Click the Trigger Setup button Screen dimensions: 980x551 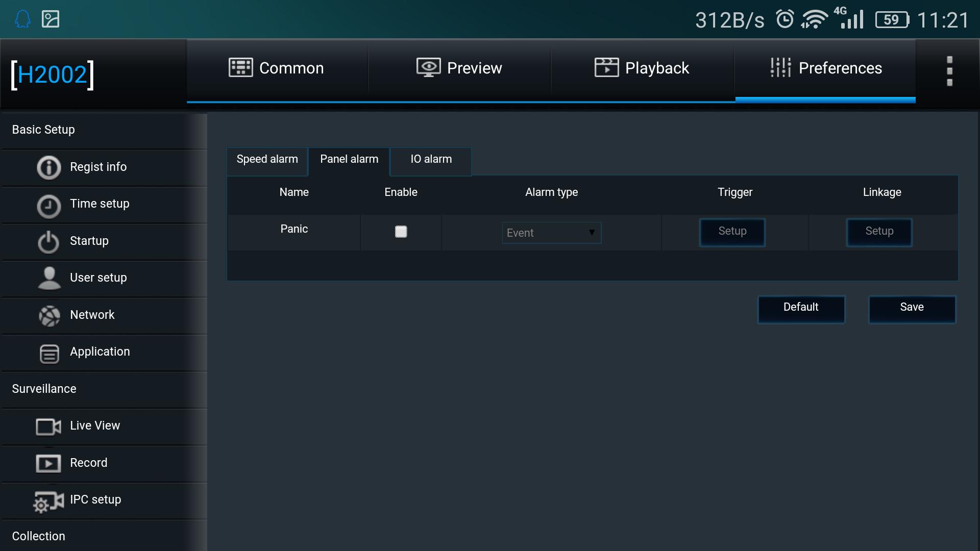[x=732, y=232]
